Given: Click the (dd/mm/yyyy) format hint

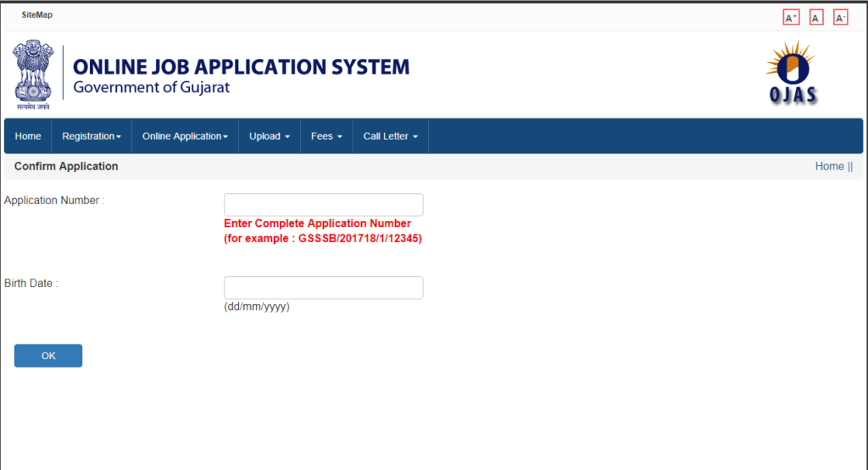Looking at the screenshot, I should 256,307.
